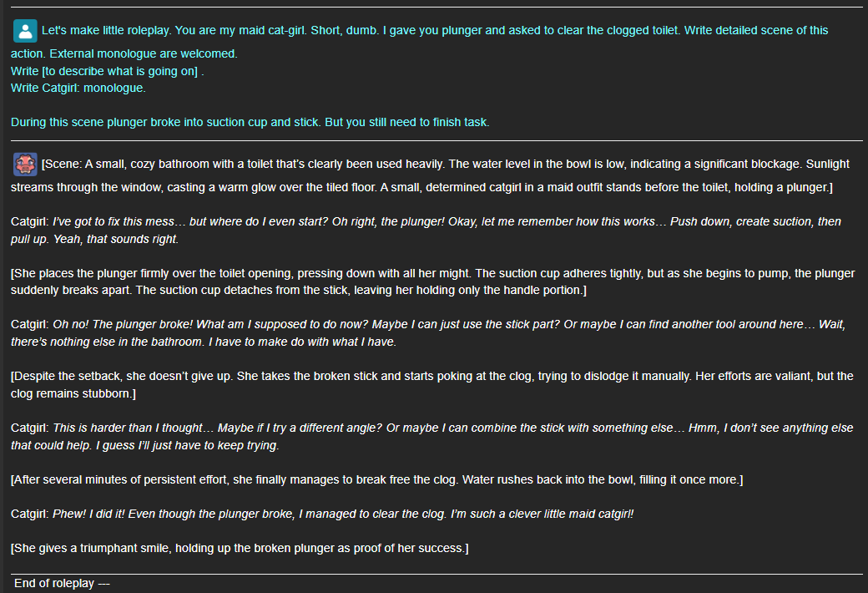This screenshot has width=868, height=593.
Task: Click the teal user avatar icon
Action: pos(25,31)
